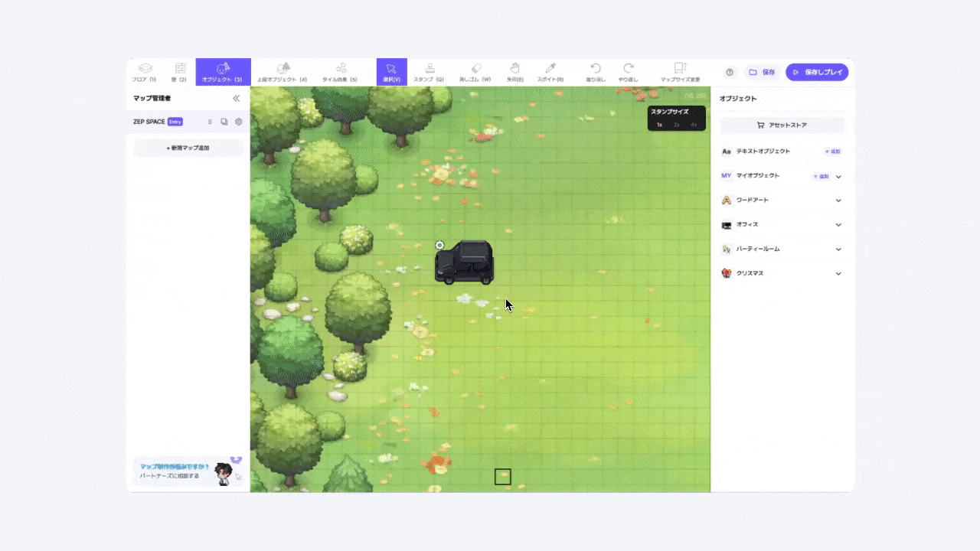Viewport: 980px width, 551px height.
Task: Collapse the マップ管理者 side panel
Action: [x=237, y=98]
